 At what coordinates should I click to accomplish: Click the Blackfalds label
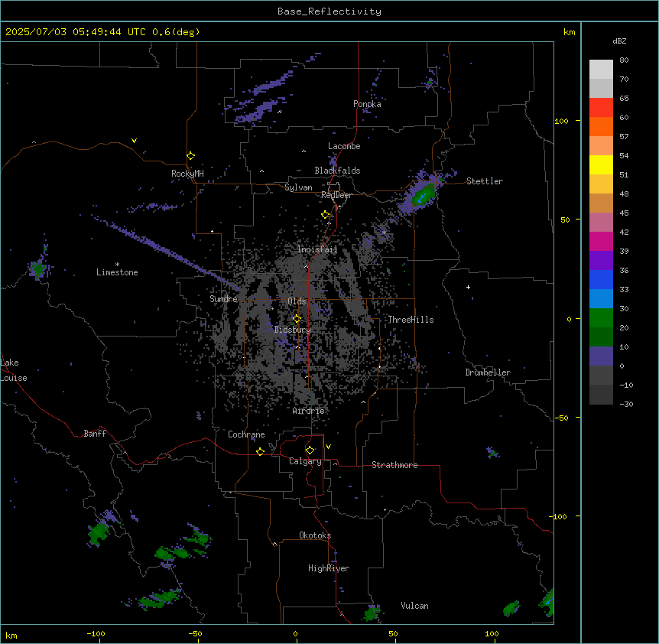click(x=337, y=171)
